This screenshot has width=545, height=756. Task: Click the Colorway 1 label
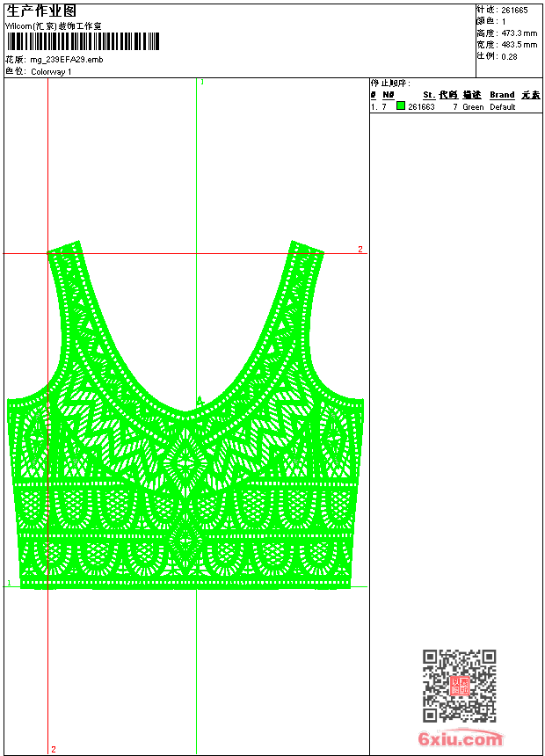point(51,71)
